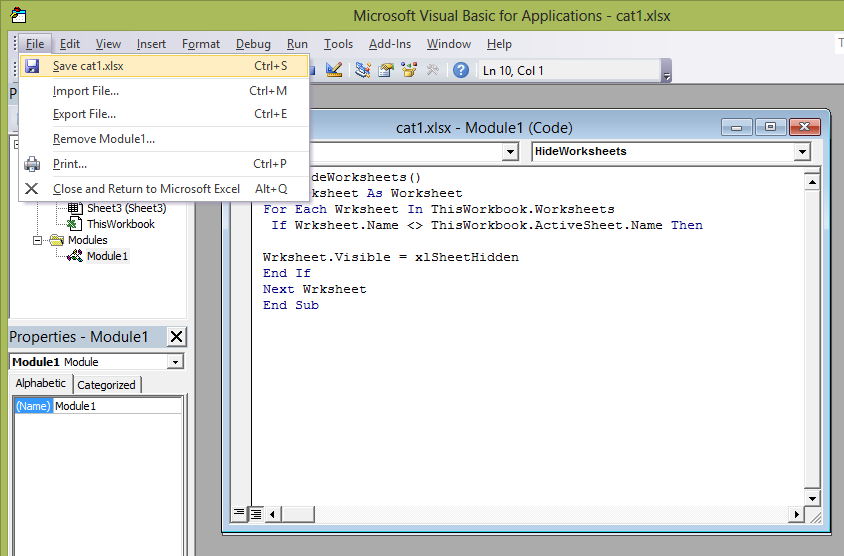Open the Insert menu

click(151, 44)
